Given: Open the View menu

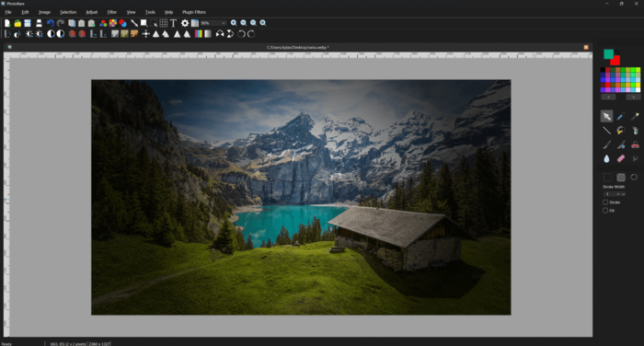Looking at the screenshot, I should [x=131, y=12].
